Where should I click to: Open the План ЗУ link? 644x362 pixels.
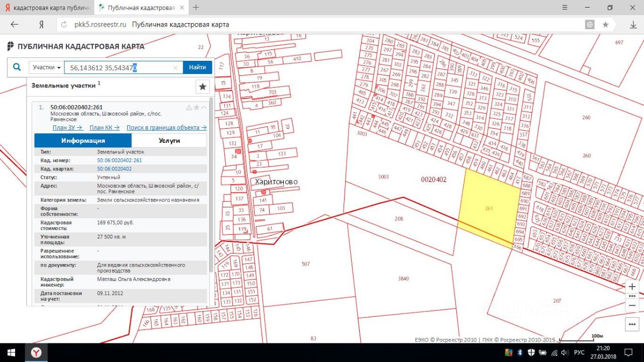click(67, 128)
